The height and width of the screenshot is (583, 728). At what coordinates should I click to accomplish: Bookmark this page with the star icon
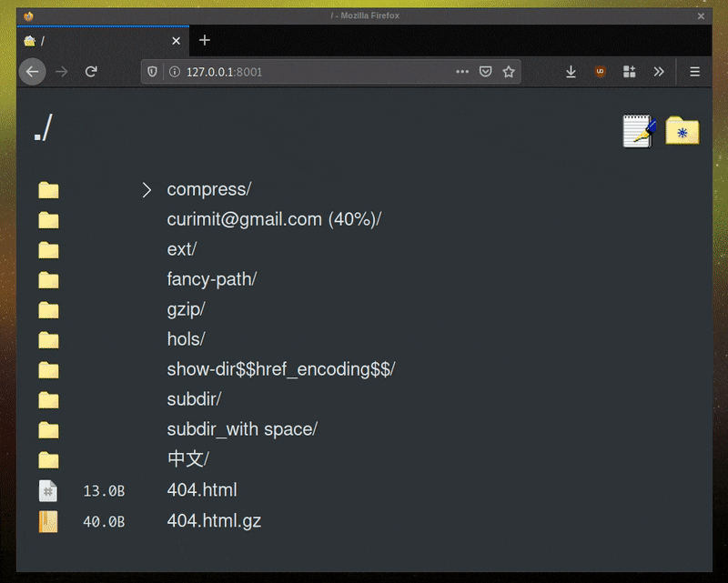[x=510, y=72]
